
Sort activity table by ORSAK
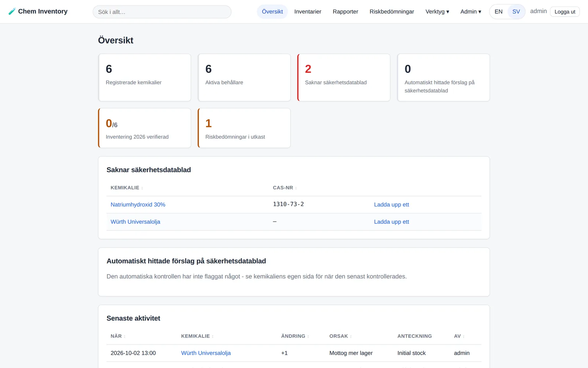click(341, 336)
